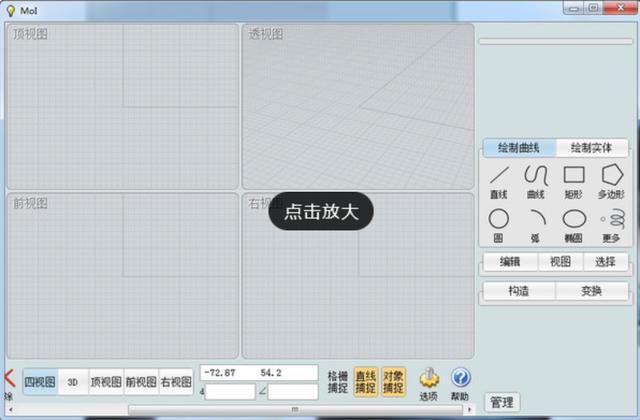Click the angle input field

(x=293, y=392)
